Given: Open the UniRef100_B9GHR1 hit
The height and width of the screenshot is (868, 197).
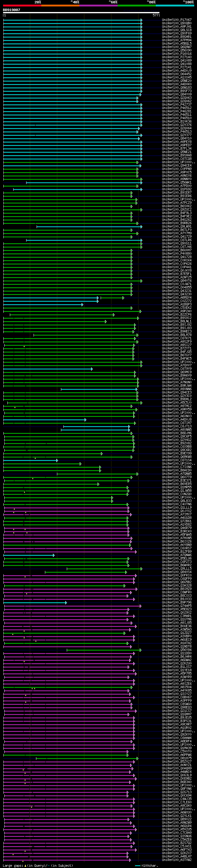Looking at the screenshot, I should pyautogui.click(x=177, y=37).
